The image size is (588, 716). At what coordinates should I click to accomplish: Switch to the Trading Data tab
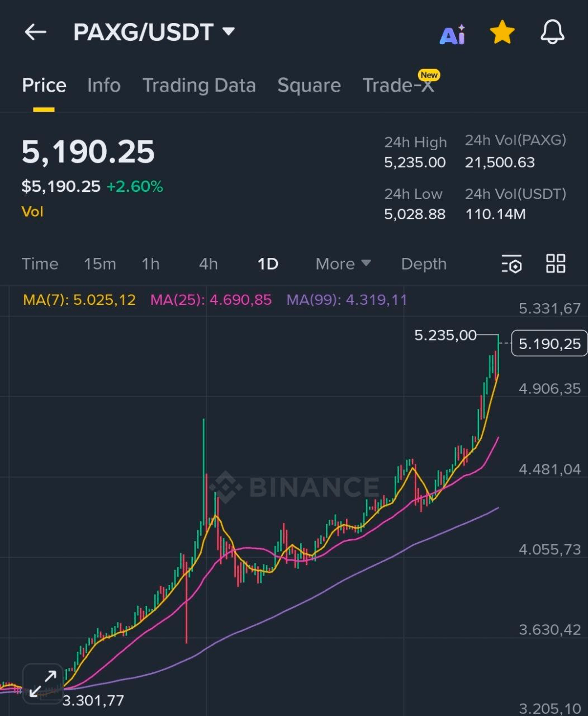199,85
